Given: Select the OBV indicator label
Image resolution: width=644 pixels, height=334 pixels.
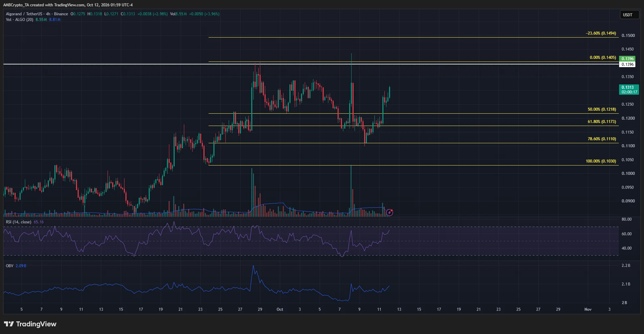Looking at the screenshot, I should [x=10, y=266].
